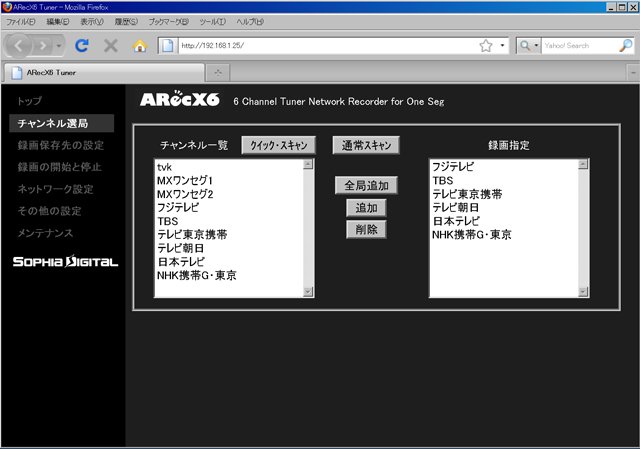
Task: Open the Home page icon
Action: pyautogui.click(x=140, y=46)
